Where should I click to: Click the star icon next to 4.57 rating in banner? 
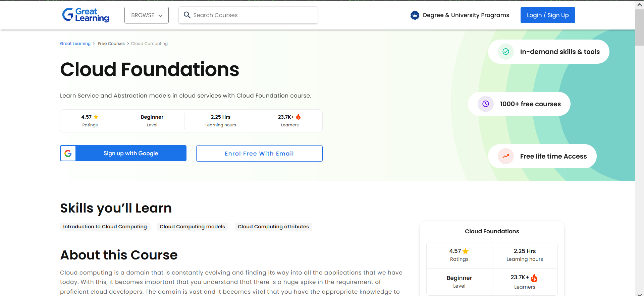tap(96, 117)
